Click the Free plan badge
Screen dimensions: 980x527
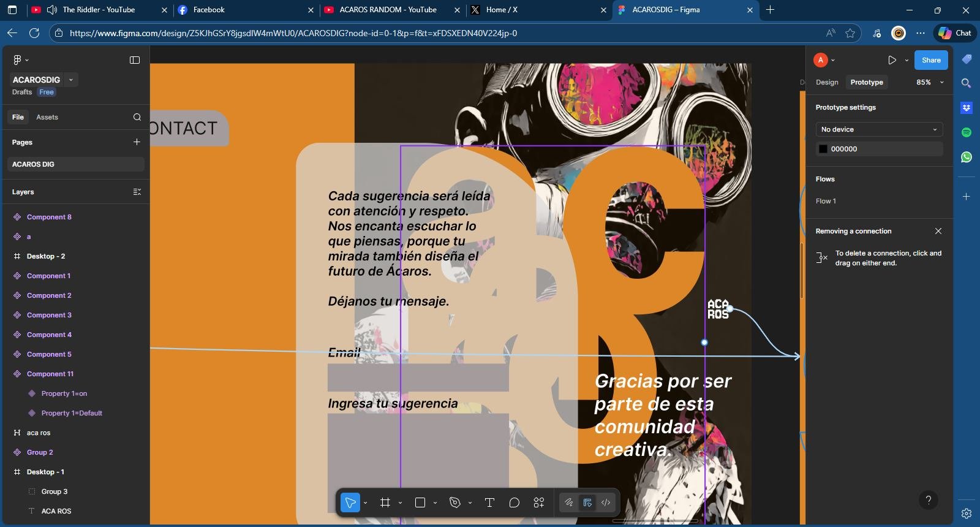(47, 92)
